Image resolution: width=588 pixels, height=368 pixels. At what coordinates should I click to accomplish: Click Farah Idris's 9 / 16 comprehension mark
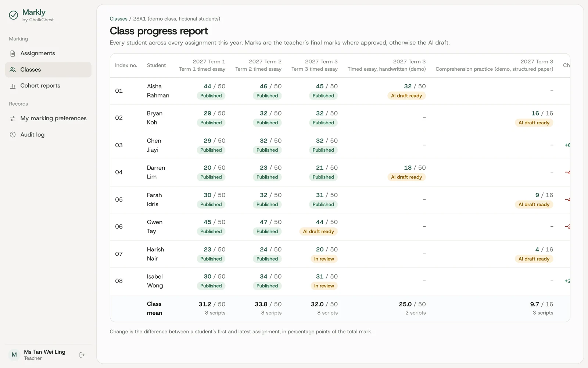click(544, 195)
